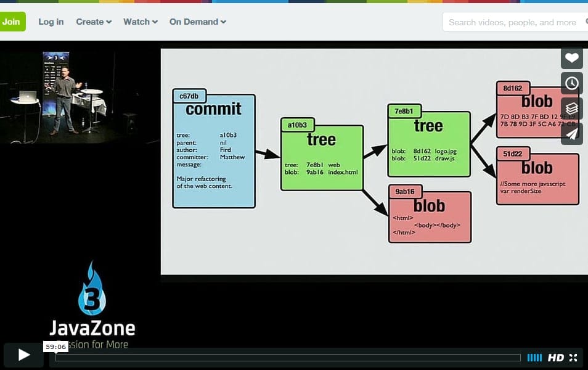The height and width of the screenshot is (370, 588).
Task: Play the video with the play button
Action: click(23, 355)
